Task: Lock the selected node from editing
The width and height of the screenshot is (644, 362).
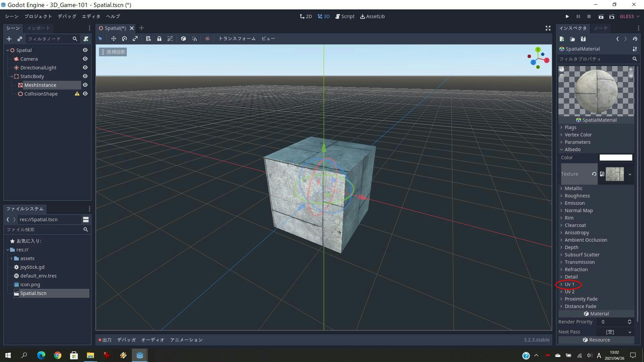Action: pos(159,39)
